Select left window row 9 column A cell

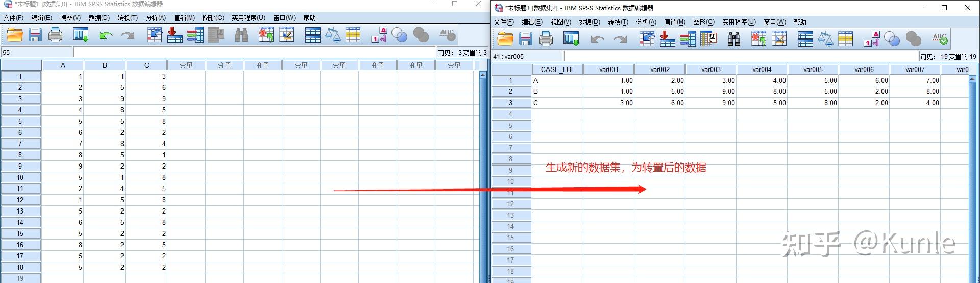click(63, 166)
